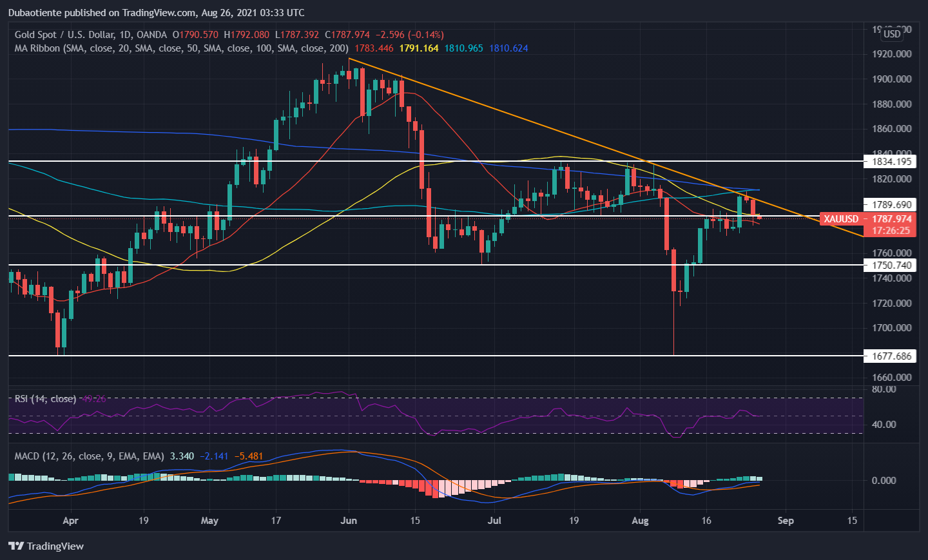
Task: Select the 1677.686 horizontal line price label
Action: point(891,356)
